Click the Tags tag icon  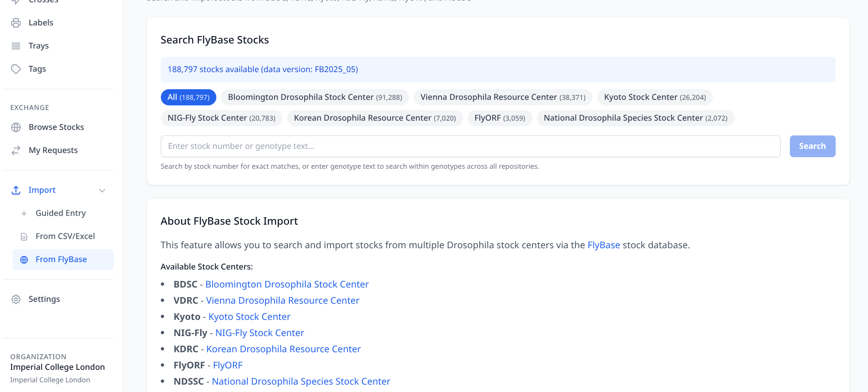coord(16,69)
